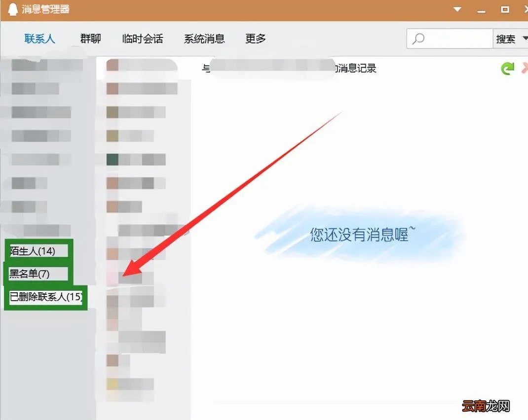Maximize the 消息管理器 window
The width and height of the screenshot is (528, 420).
click(x=505, y=9)
